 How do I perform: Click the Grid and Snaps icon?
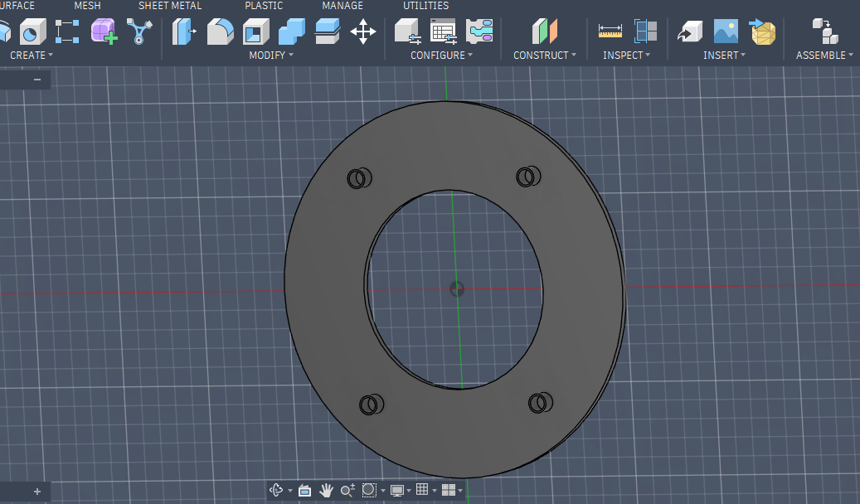422,489
